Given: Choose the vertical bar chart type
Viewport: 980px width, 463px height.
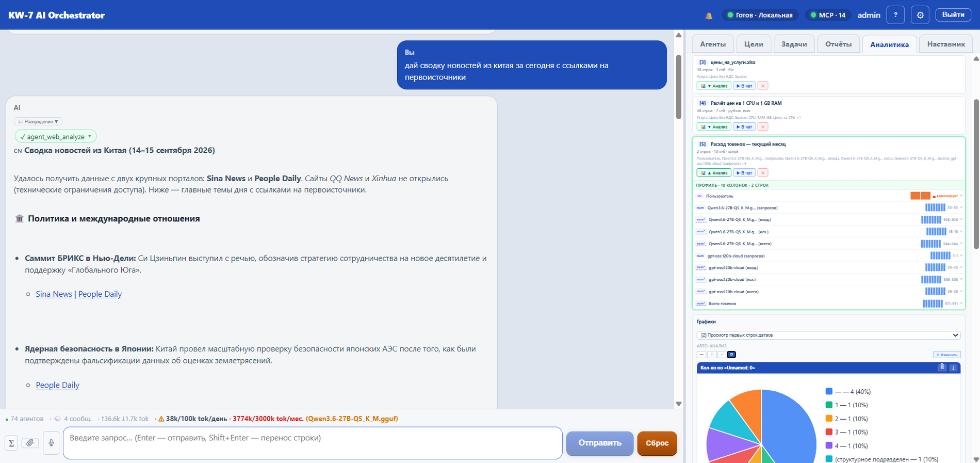Looking at the screenshot, I should 712,355.
